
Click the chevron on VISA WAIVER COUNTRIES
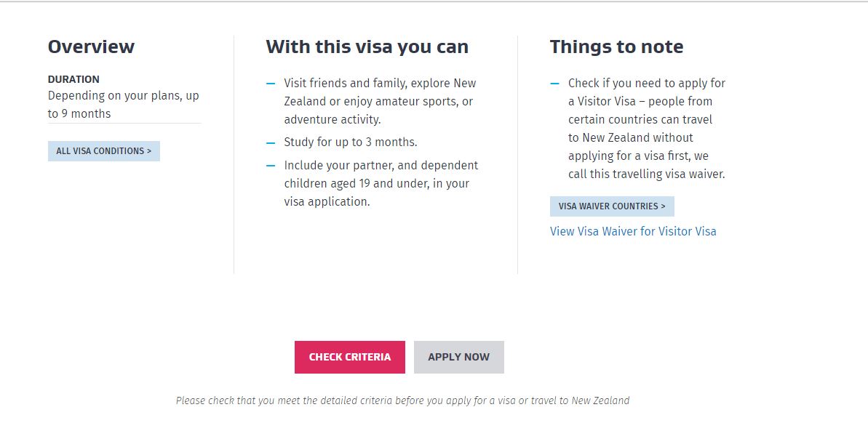(664, 206)
